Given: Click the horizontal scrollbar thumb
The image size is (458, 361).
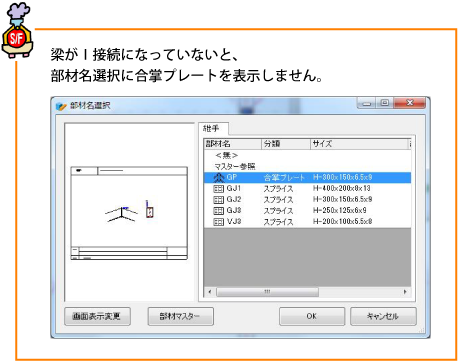Looking at the screenshot, I should point(267,292).
